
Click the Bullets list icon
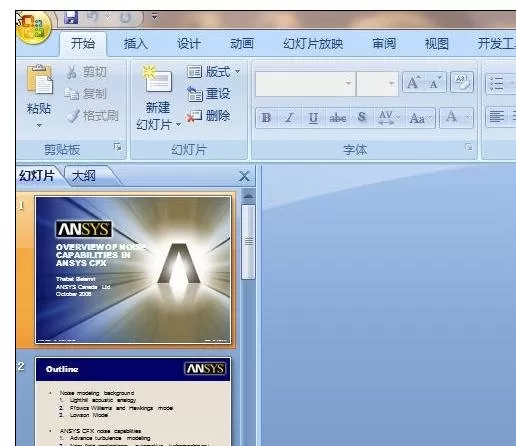point(496,83)
